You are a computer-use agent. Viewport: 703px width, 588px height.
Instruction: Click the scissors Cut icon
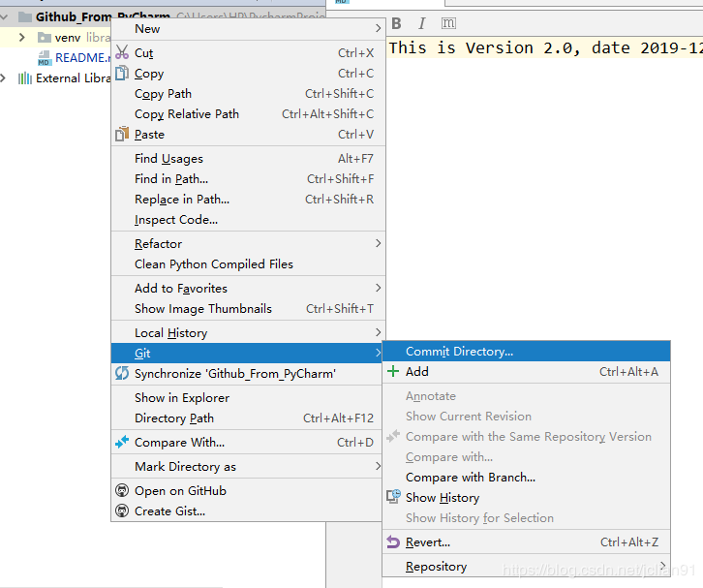122,52
